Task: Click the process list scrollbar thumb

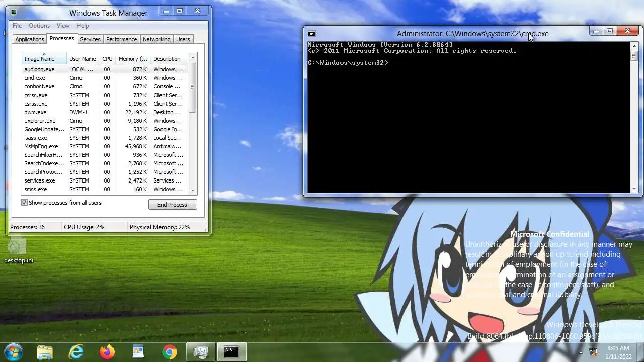Action: (x=192, y=87)
